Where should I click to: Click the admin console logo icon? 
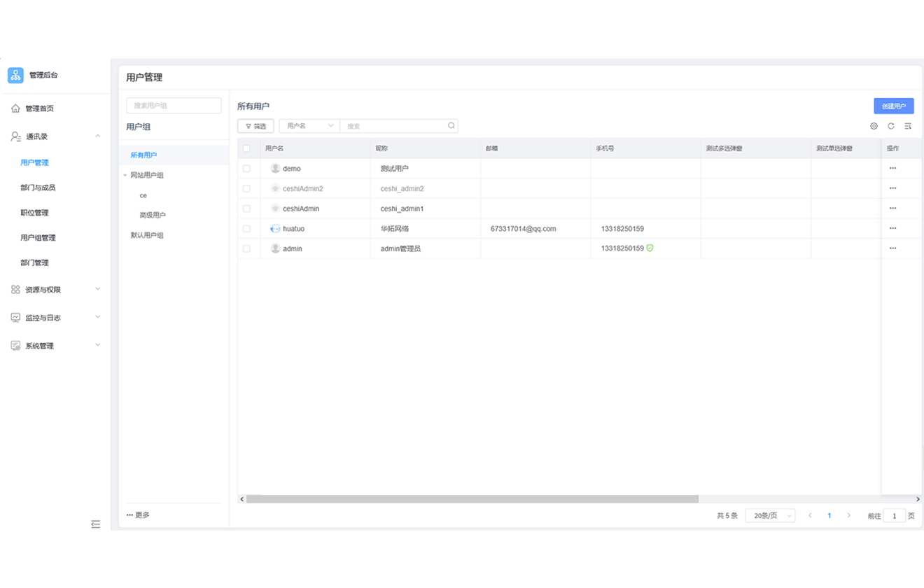(x=15, y=76)
